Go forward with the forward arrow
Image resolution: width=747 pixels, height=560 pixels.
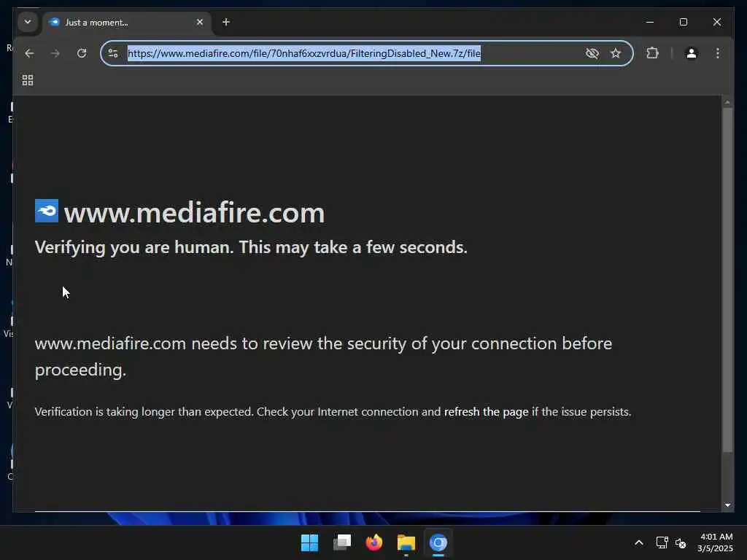[x=55, y=53]
